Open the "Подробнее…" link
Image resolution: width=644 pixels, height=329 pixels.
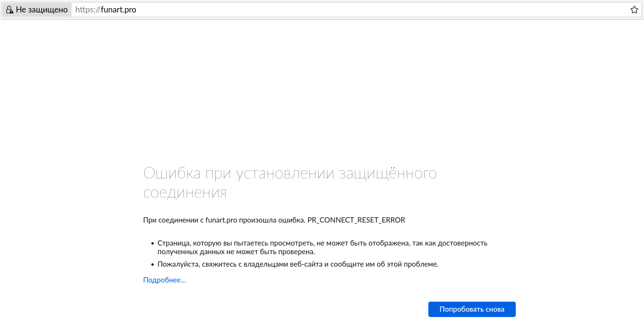pyautogui.click(x=164, y=280)
